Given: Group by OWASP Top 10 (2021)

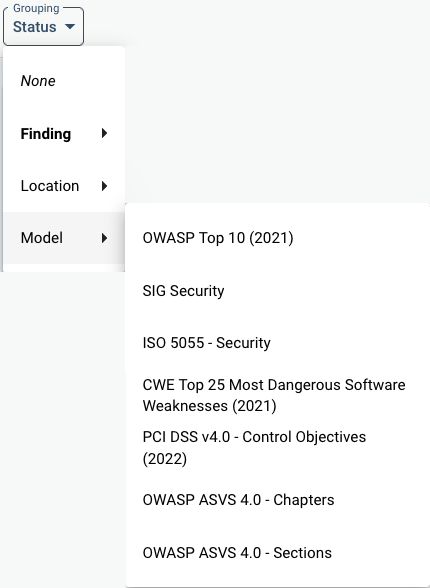Looking at the screenshot, I should tap(277, 238).
